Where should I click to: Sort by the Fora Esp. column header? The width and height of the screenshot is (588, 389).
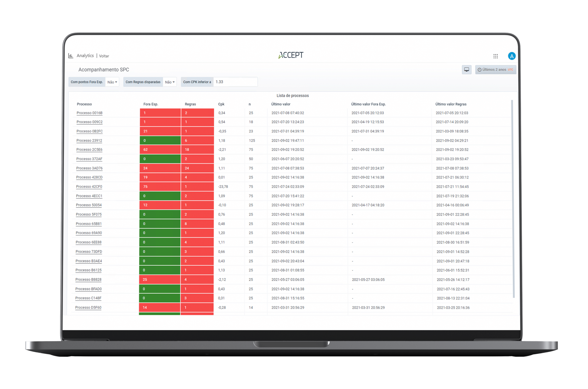(x=150, y=104)
